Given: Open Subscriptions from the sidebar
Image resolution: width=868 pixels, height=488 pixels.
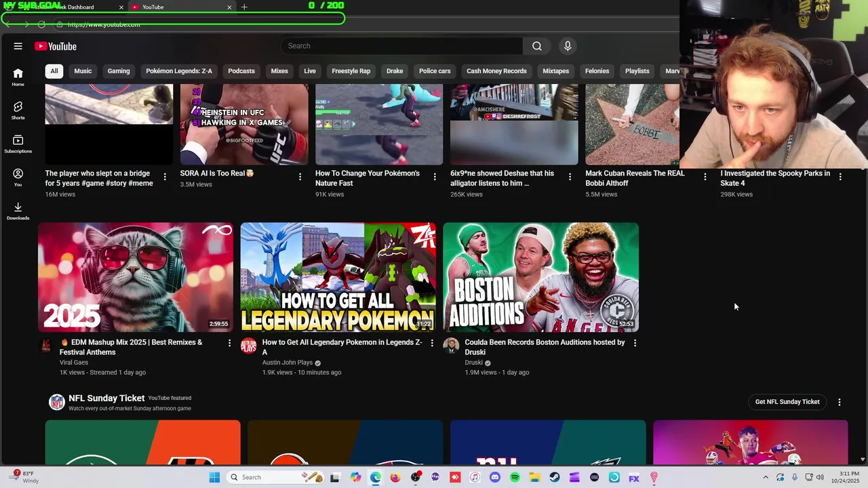Looking at the screenshot, I should click(18, 144).
